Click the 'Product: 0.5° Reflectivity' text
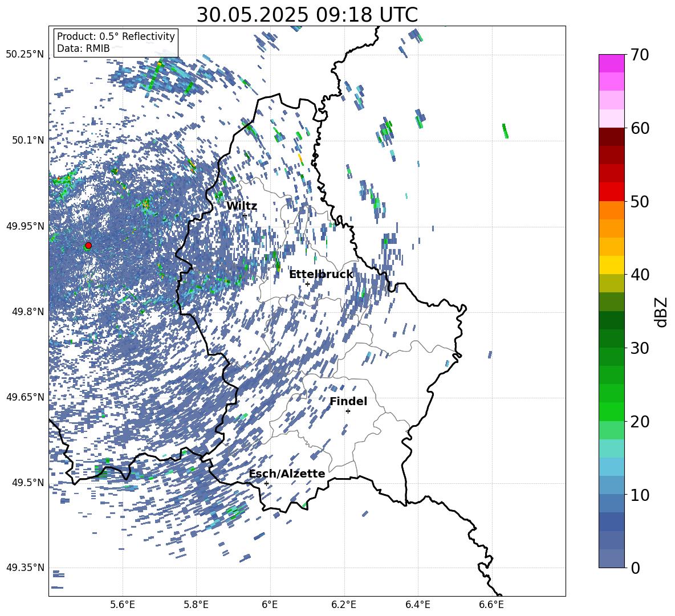 pos(116,36)
